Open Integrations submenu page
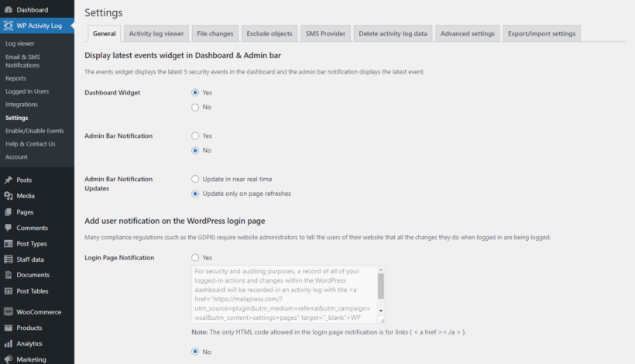The width and height of the screenshot is (635, 364). pyautogui.click(x=22, y=104)
